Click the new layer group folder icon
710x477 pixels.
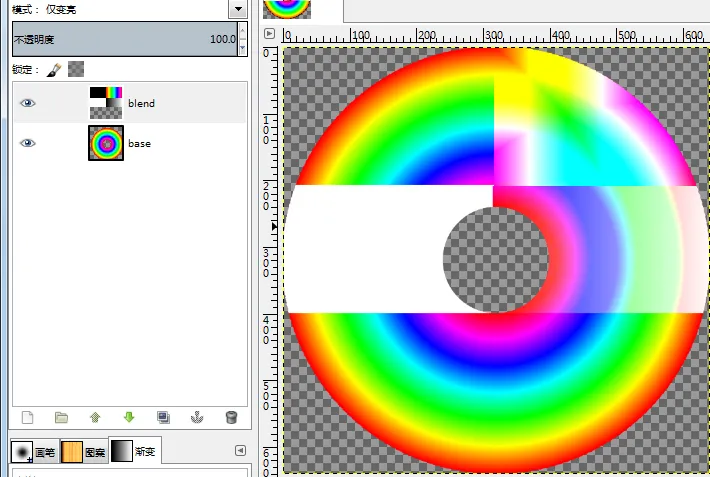(x=61, y=417)
